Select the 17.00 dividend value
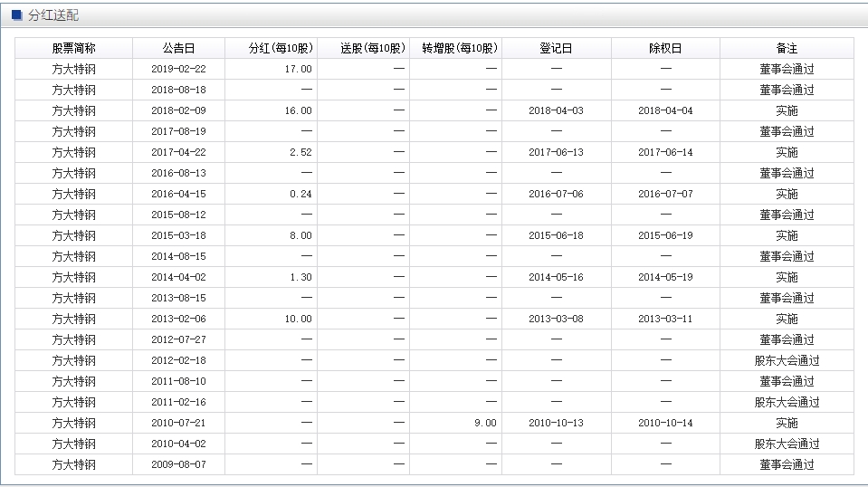Image resolution: width=868 pixels, height=487 pixels. (298, 69)
